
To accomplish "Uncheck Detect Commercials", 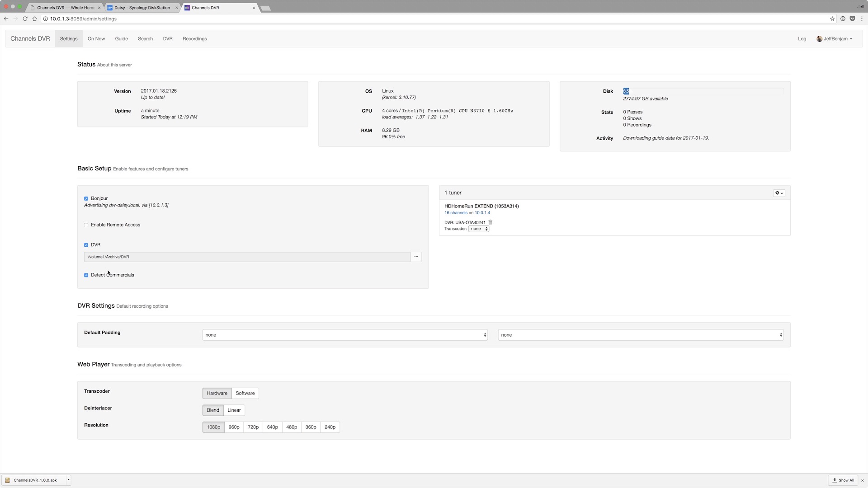I will (x=86, y=275).
